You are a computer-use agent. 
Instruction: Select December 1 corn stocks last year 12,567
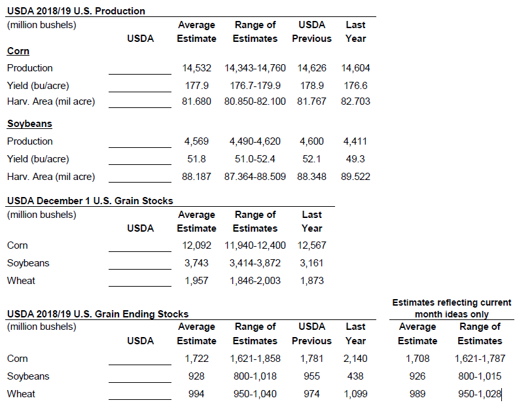point(311,245)
